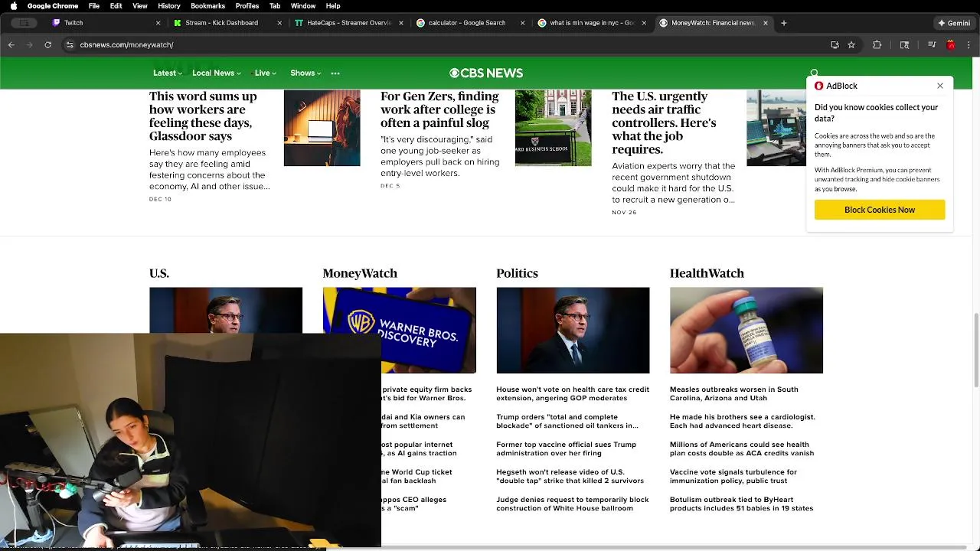The height and width of the screenshot is (551, 980).
Task: Open the U.S. section heading
Action: 159,273
